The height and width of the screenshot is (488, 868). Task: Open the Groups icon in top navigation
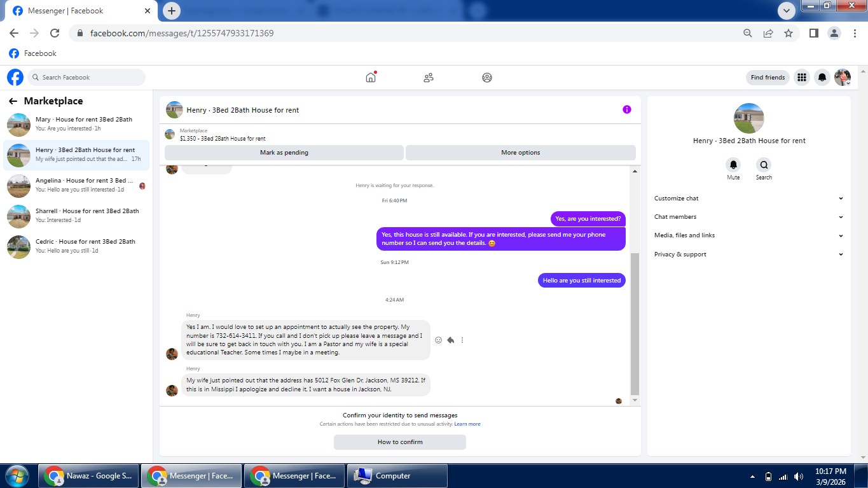[x=487, y=78]
